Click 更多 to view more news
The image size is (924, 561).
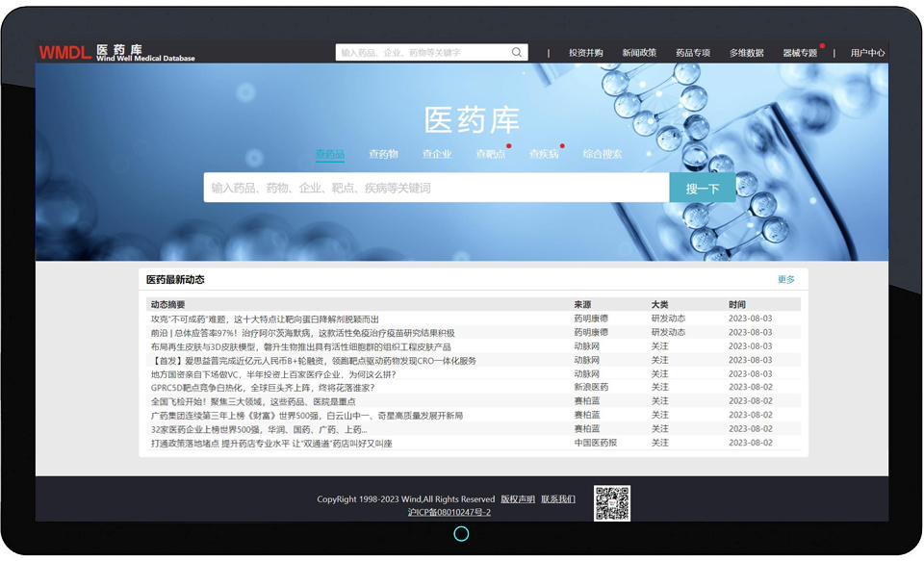[786, 280]
